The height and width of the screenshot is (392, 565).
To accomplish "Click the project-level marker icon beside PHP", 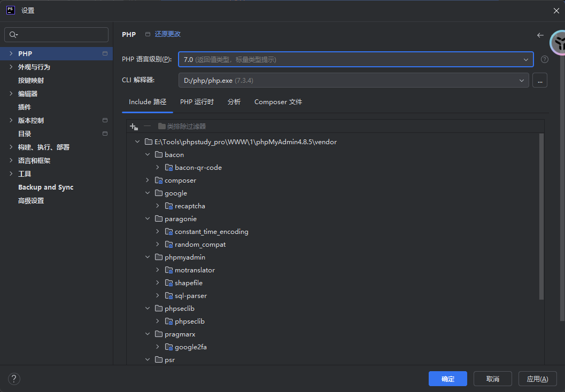I will 105,53.
